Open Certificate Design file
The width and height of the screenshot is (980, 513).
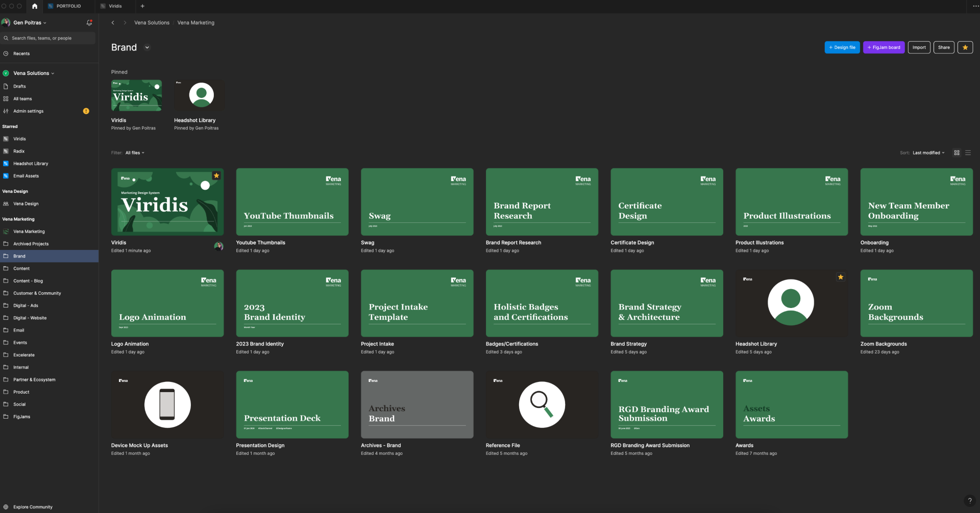coord(667,202)
